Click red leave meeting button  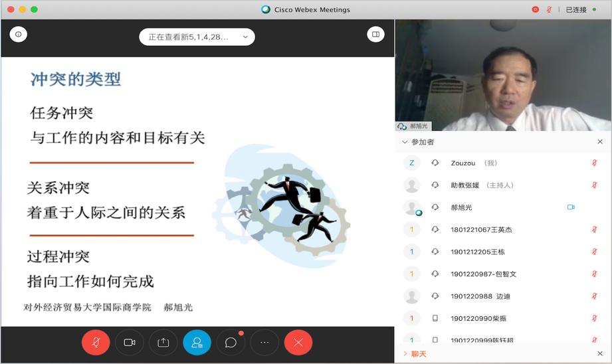298,343
